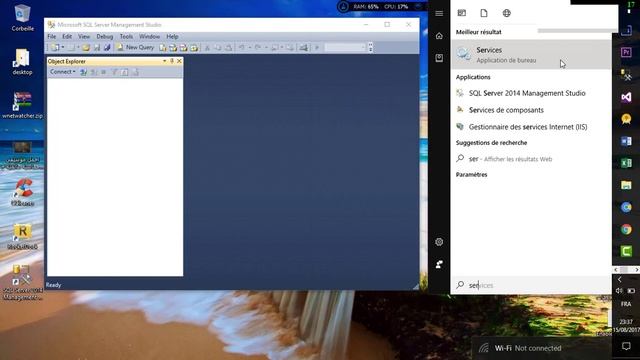Click New Query in SSMS toolbar

(x=136, y=48)
